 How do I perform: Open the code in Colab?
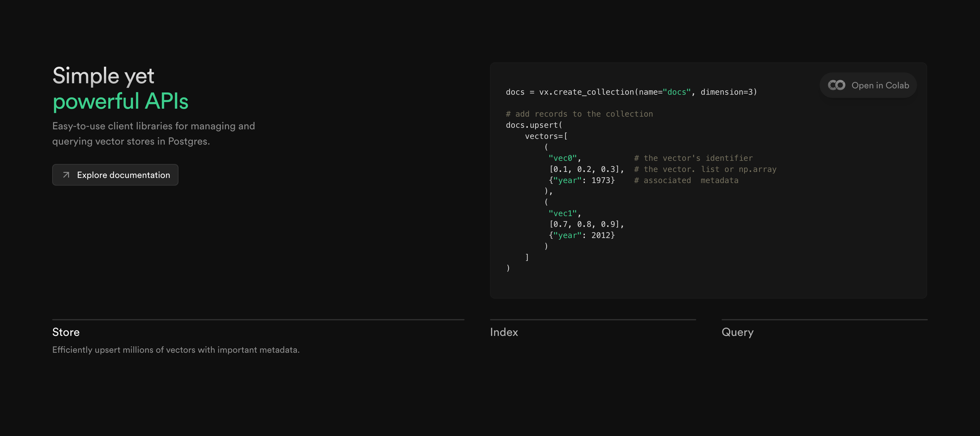click(x=879, y=85)
